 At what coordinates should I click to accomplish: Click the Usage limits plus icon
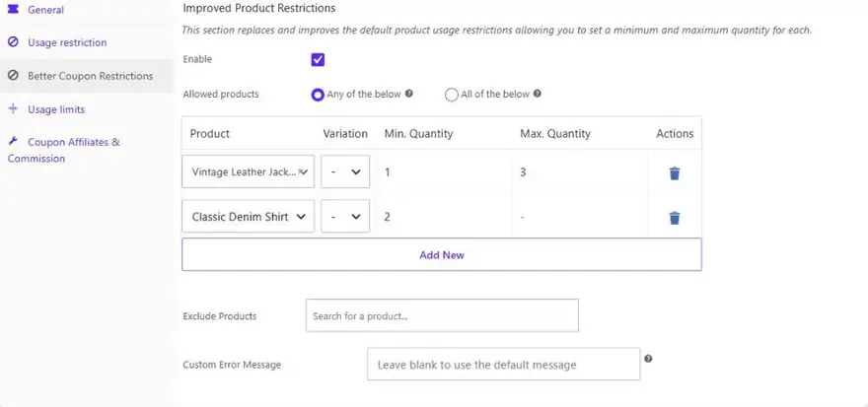13,109
